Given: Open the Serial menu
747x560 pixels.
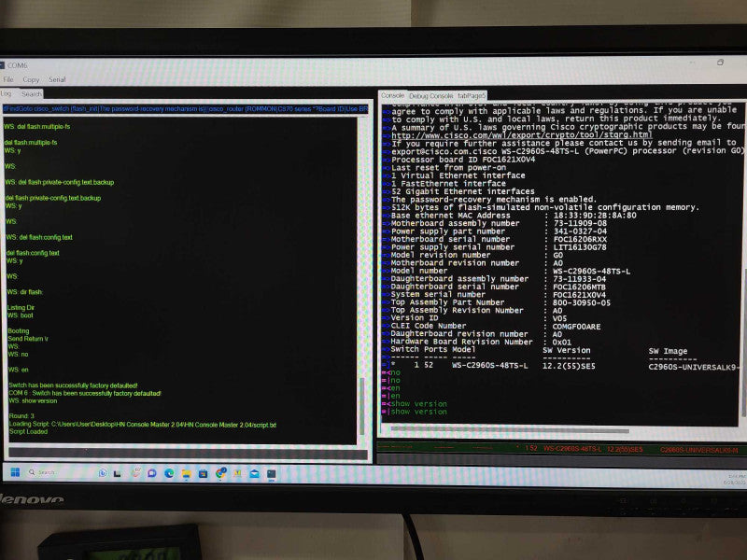Looking at the screenshot, I should (57, 80).
